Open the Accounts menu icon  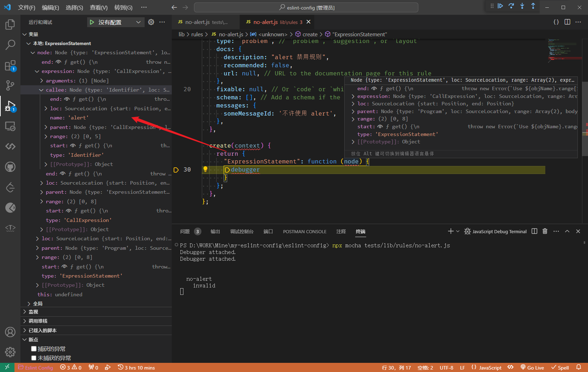coord(10,332)
